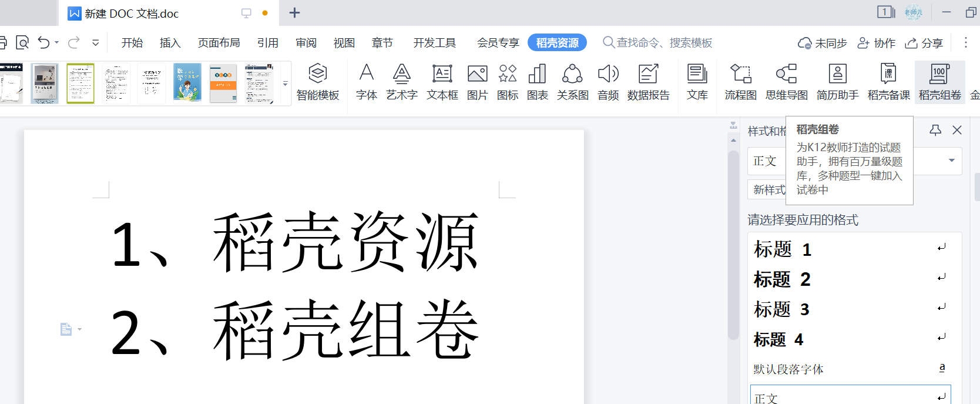Click the text line 1、稻壳资源
The width and height of the screenshot is (980, 404).
[x=294, y=243]
